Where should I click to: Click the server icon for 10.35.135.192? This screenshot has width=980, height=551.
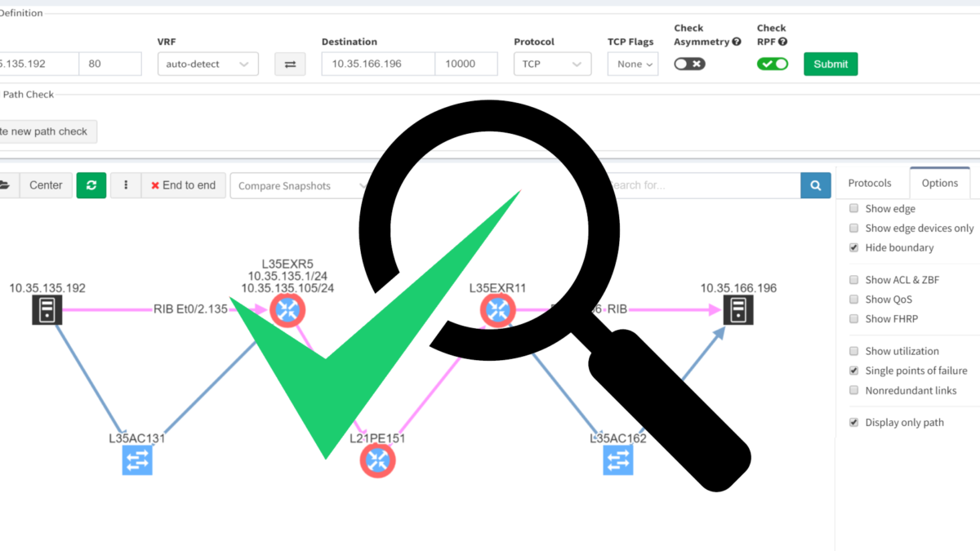pos(47,310)
